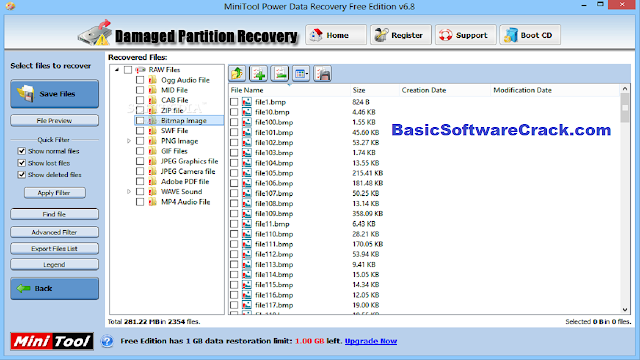Click the Apply Filter button
This screenshot has width=640, height=360.
pos(55,193)
